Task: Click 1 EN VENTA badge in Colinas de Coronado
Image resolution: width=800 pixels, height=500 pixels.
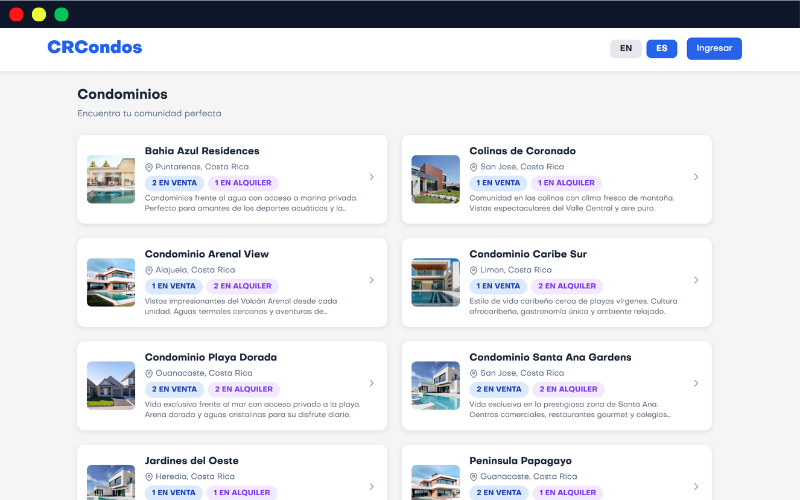Action: [498, 183]
